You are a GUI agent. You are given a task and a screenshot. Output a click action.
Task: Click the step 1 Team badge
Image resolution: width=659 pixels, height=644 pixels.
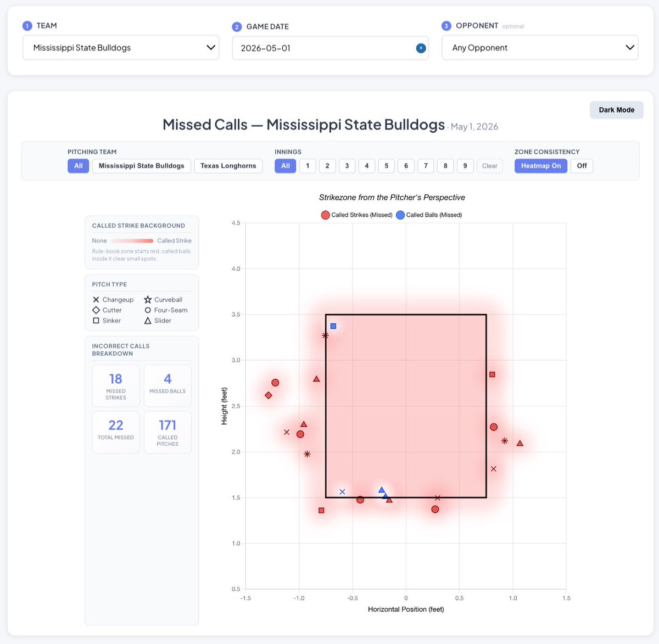tap(27, 26)
